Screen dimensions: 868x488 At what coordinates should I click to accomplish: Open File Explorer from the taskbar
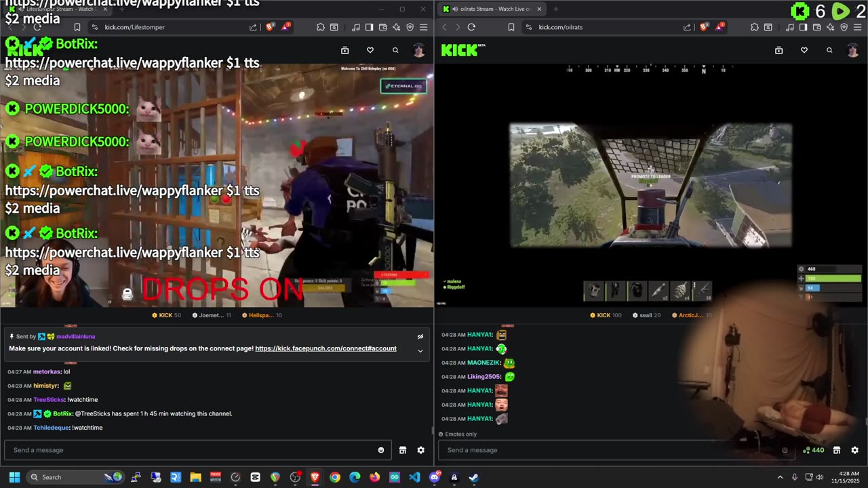pyautogui.click(x=195, y=477)
